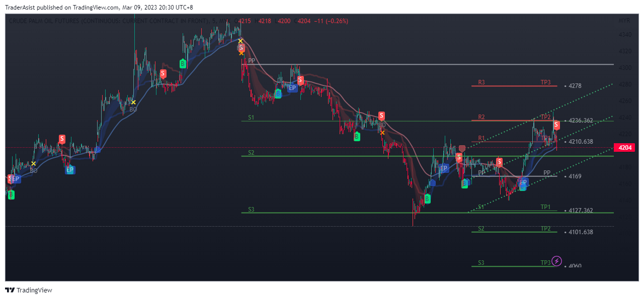Click the green TP3 label near 4060
Screen dimensions: 644x299
pyautogui.click(x=545, y=262)
